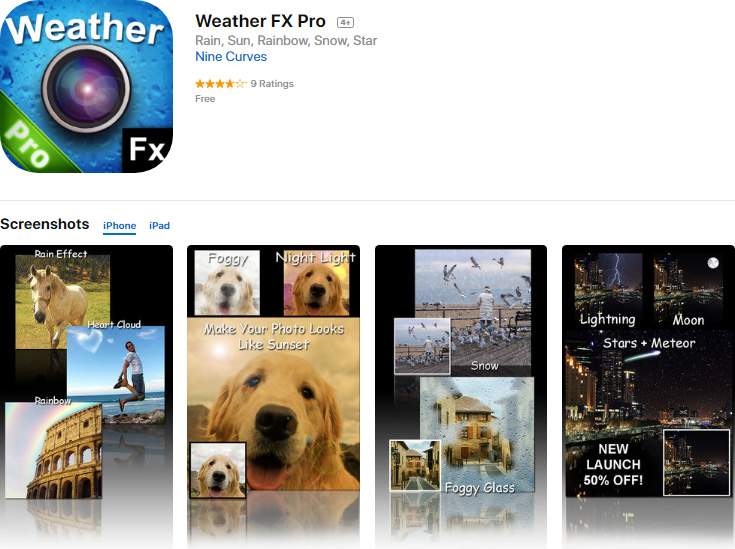Image resolution: width=735 pixels, height=549 pixels.
Task: Click the Foggy dog picture
Action: (227, 283)
